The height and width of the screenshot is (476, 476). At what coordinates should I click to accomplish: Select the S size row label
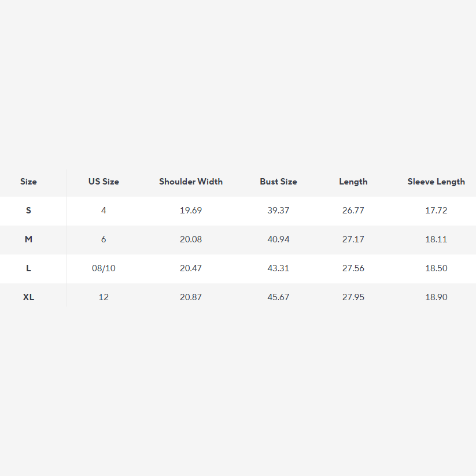click(28, 211)
